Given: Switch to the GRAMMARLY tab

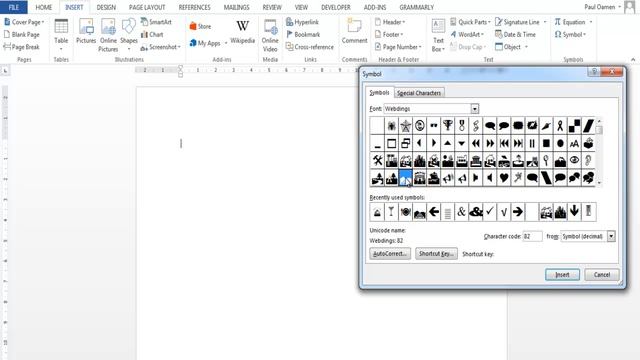Looking at the screenshot, I should coord(416,7).
